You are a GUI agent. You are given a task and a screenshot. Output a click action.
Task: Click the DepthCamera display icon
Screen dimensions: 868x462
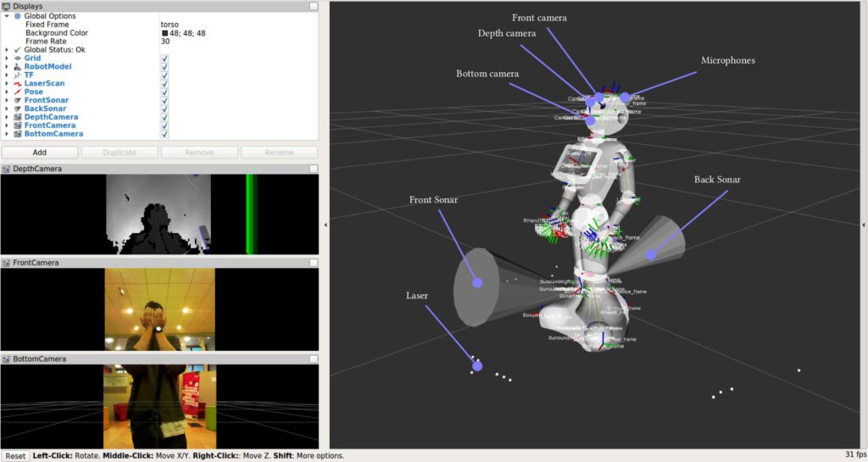(x=17, y=117)
